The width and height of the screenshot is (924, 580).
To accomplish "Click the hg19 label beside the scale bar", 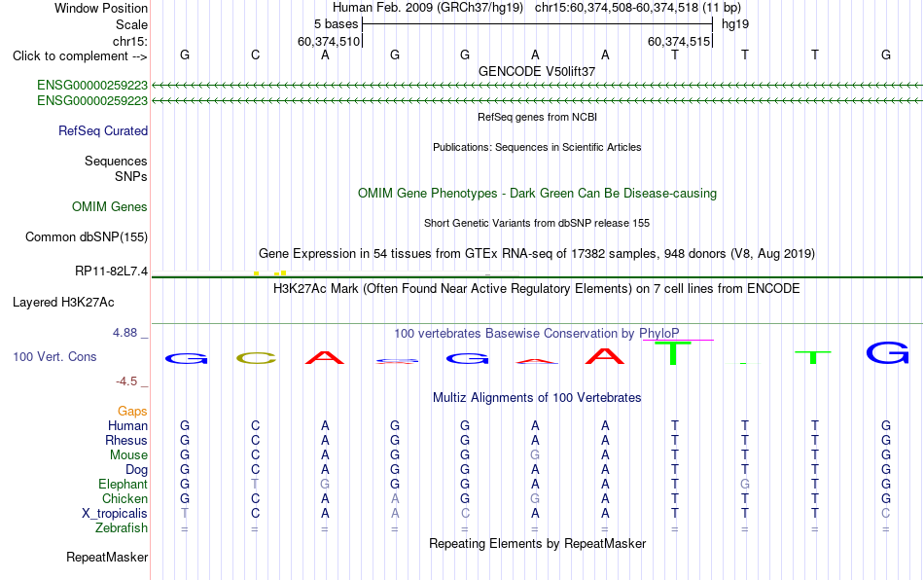I will [735, 24].
